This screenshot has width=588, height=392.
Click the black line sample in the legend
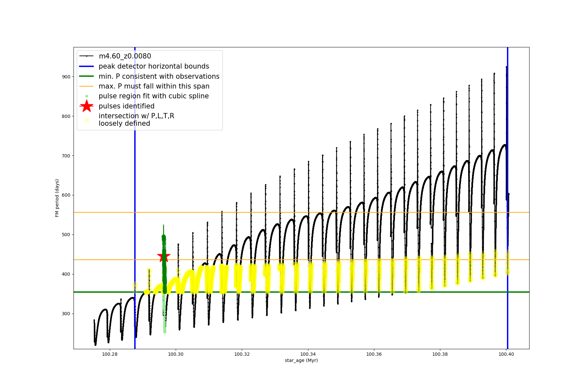(x=87, y=56)
